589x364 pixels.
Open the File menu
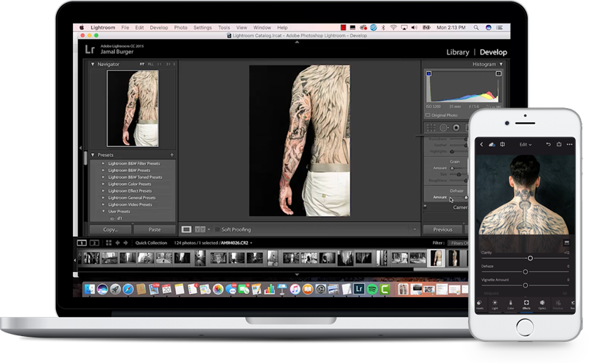[125, 27]
